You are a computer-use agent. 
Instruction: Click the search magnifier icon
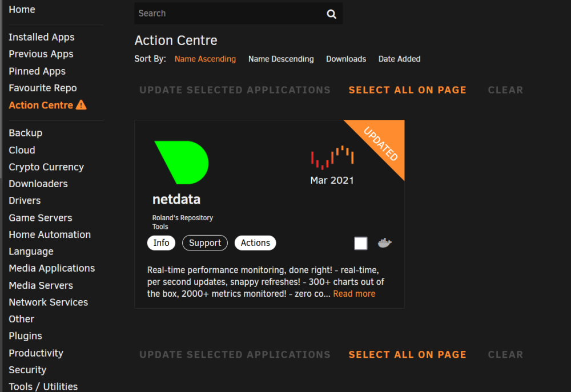point(331,14)
